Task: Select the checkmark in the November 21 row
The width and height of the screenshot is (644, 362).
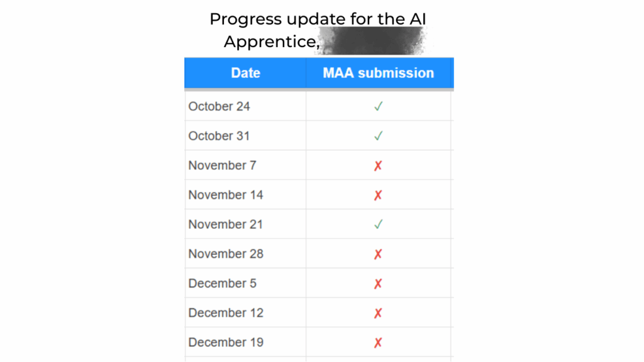Action: 378,224
